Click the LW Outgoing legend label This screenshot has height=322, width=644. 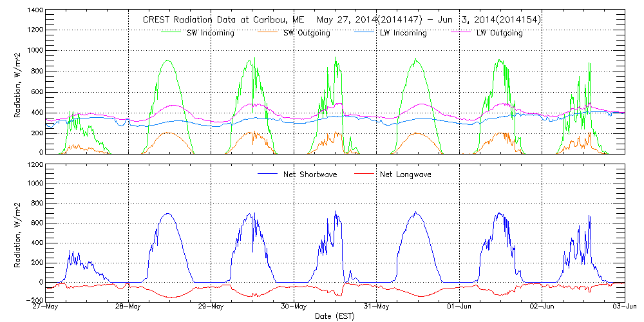(x=499, y=33)
